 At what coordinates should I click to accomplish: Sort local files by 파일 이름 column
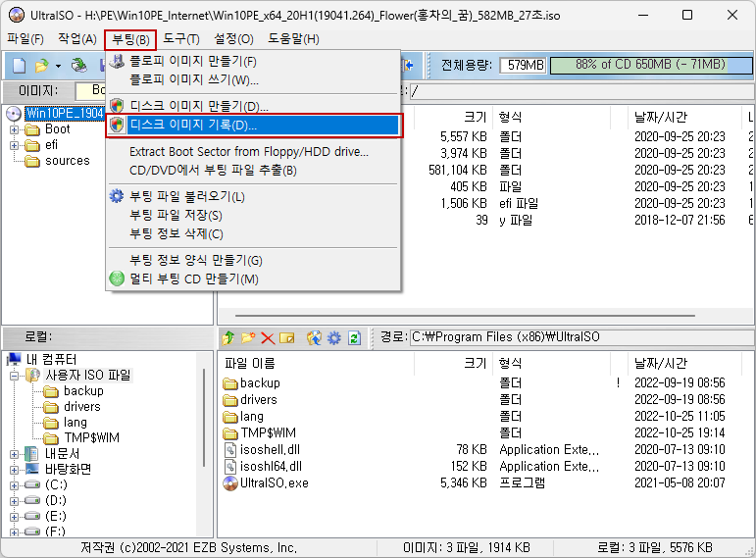(x=317, y=363)
